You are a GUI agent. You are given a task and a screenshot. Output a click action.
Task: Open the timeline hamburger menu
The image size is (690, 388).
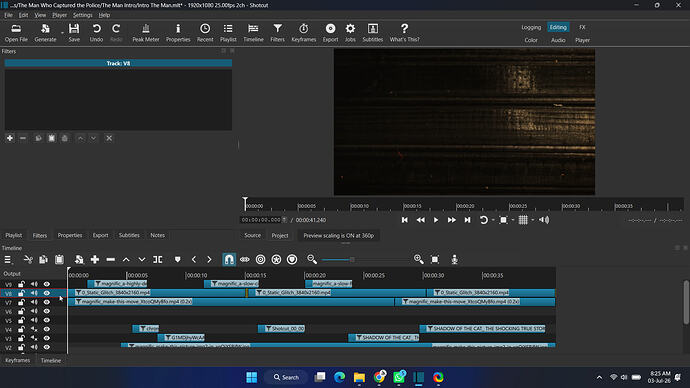point(7,260)
